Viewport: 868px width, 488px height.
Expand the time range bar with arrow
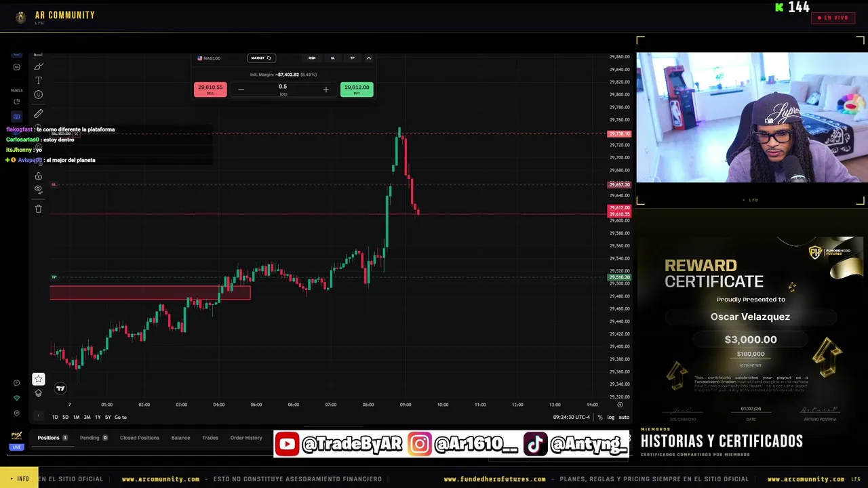pos(38,416)
